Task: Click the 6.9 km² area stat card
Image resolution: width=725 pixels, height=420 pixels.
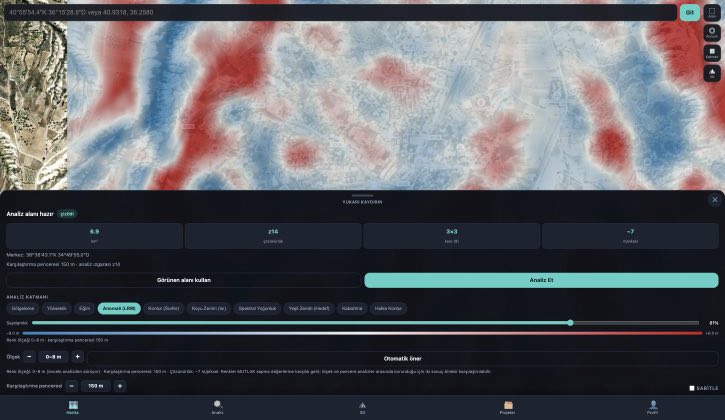Action: point(94,235)
